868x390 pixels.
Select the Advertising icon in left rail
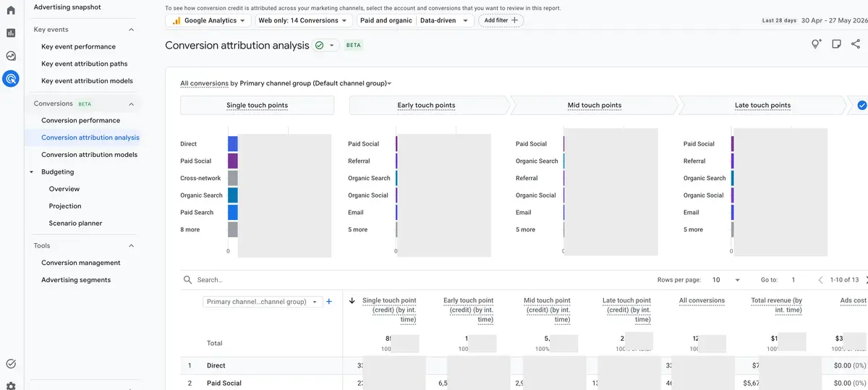click(x=11, y=79)
